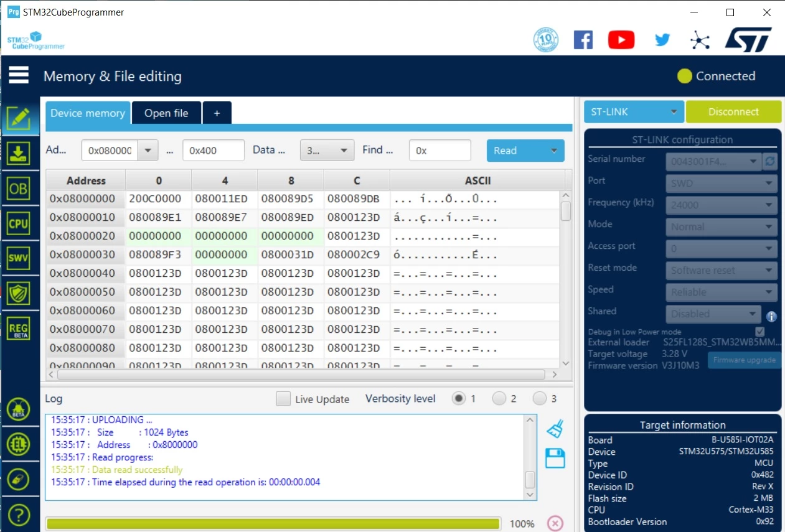Open the help question mark icon
This screenshot has width=785, height=532.
point(19,515)
